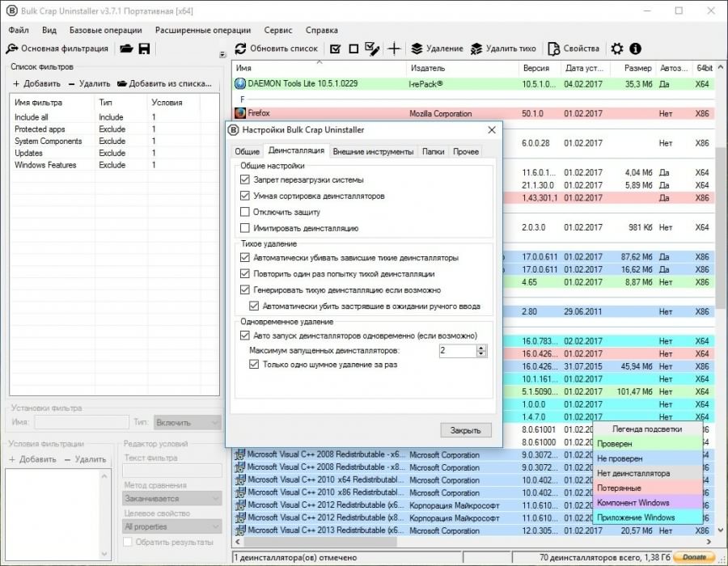Click the Donate button in status bar
This screenshot has height=566, width=728.
[x=694, y=557]
